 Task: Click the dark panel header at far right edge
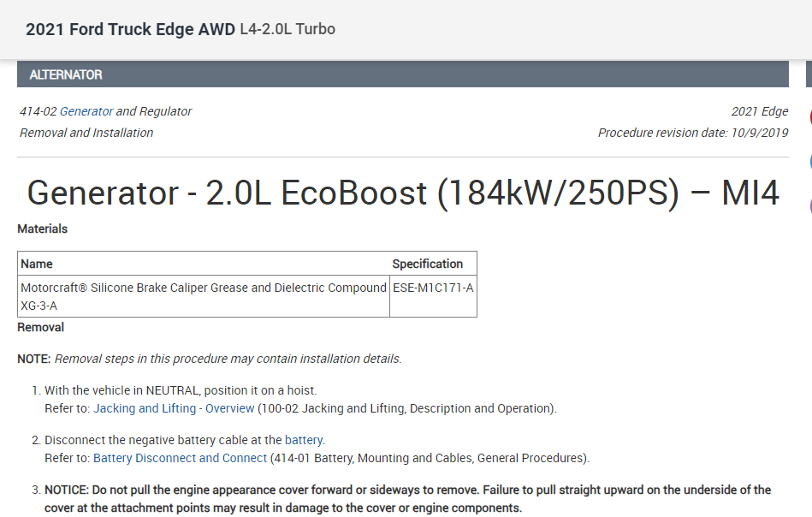(809, 74)
